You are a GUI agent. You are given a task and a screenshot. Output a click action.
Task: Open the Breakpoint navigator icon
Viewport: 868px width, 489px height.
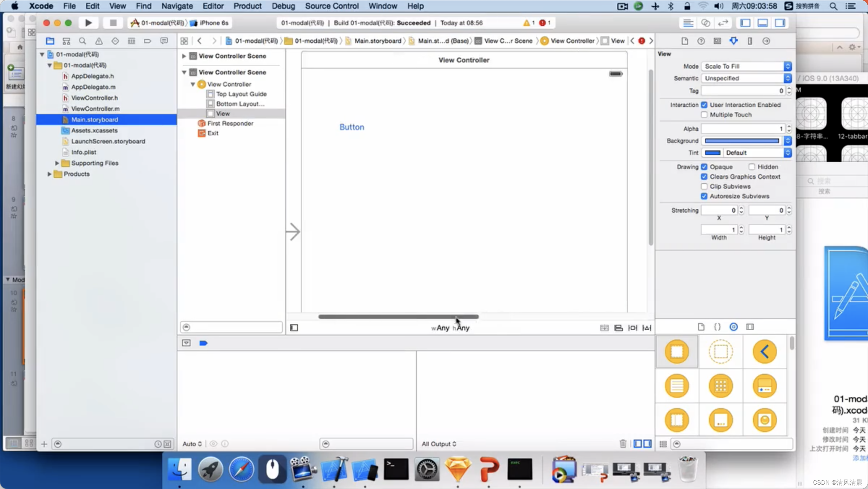point(148,41)
